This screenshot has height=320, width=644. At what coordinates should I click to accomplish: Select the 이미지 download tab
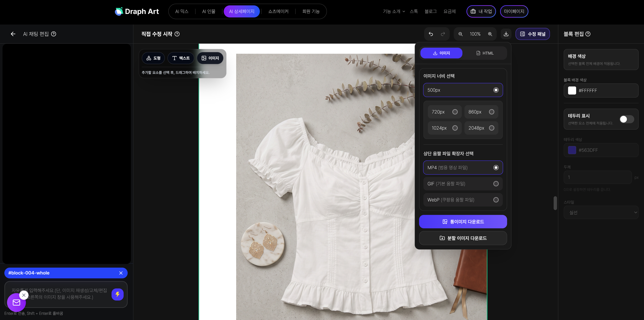click(441, 53)
